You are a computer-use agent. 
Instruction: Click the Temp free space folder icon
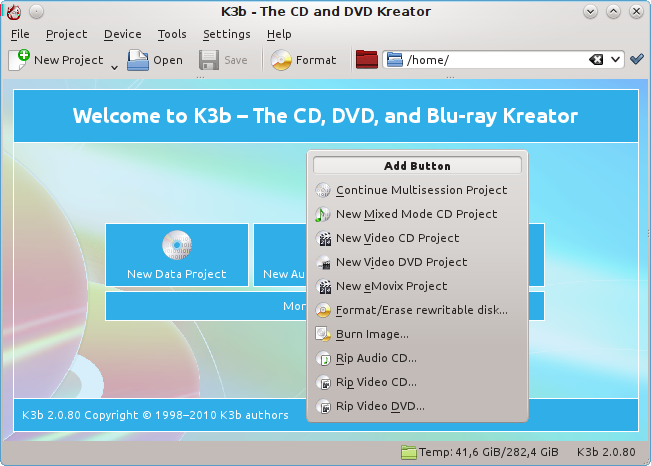[x=409, y=452]
